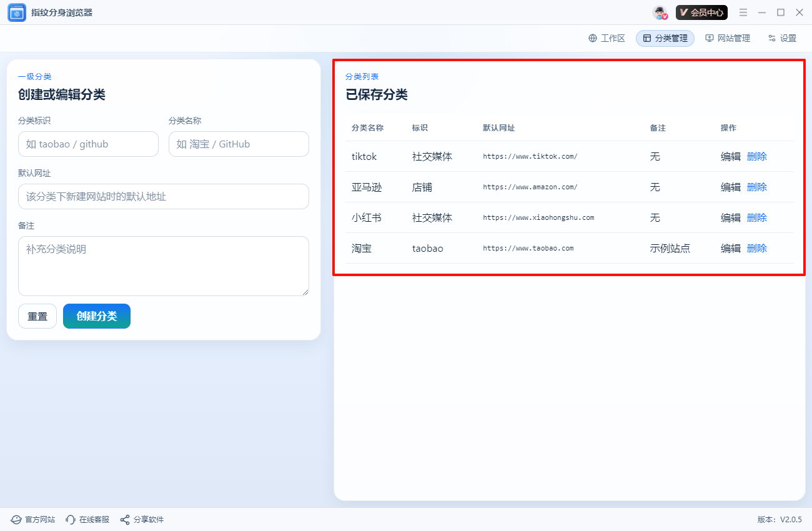Open the 设置 tab

(782, 38)
